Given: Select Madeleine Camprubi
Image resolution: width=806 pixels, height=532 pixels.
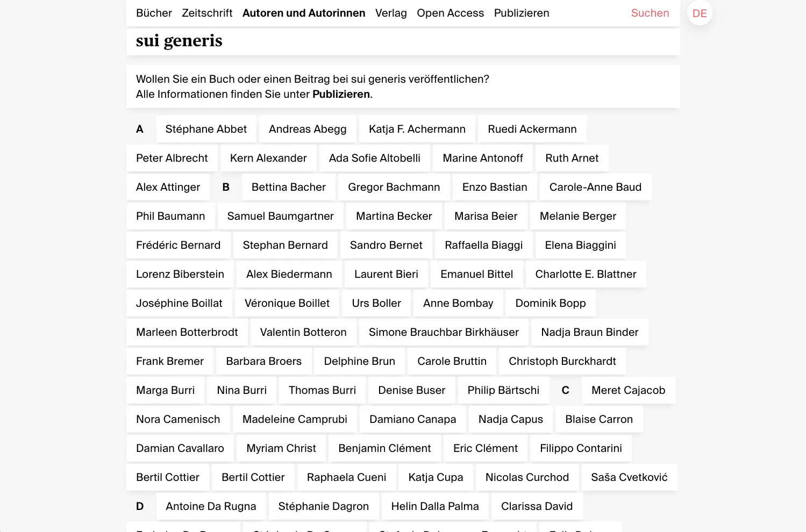Looking at the screenshot, I should (x=295, y=419).
